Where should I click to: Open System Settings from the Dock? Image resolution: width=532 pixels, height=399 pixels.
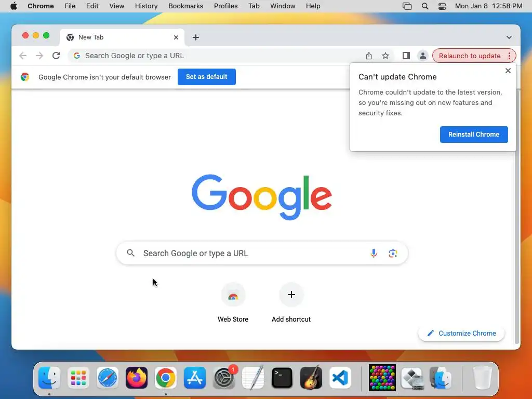coord(224,378)
